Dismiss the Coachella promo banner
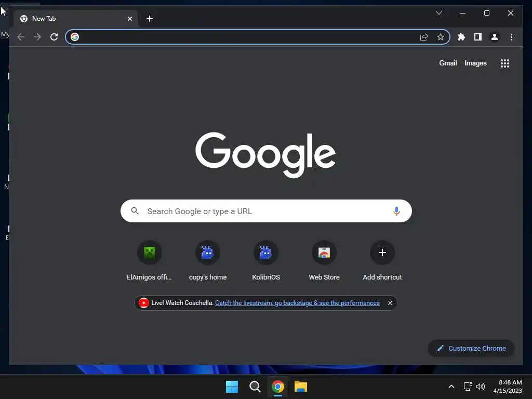The height and width of the screenshot is (399, 532). (390, 303)
